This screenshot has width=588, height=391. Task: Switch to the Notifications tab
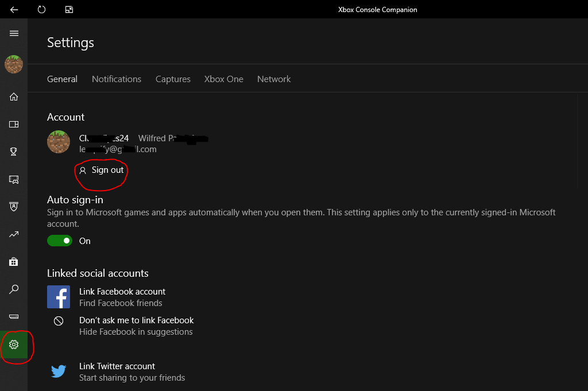coord(117,79)
